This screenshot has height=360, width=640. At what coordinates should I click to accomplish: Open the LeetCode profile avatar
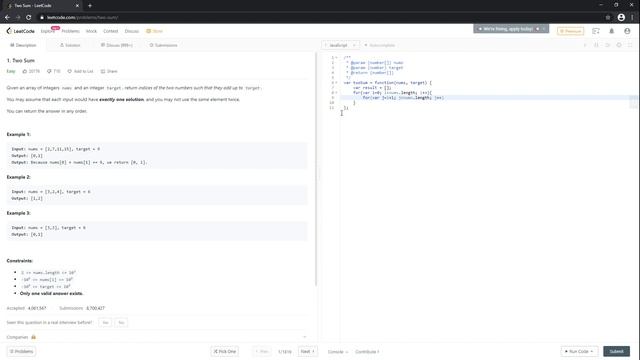click(x=627, y=31)
